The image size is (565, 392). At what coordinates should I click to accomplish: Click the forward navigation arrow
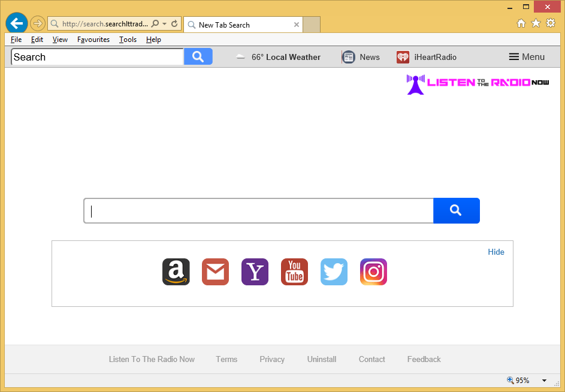click(x=38, y=24)
